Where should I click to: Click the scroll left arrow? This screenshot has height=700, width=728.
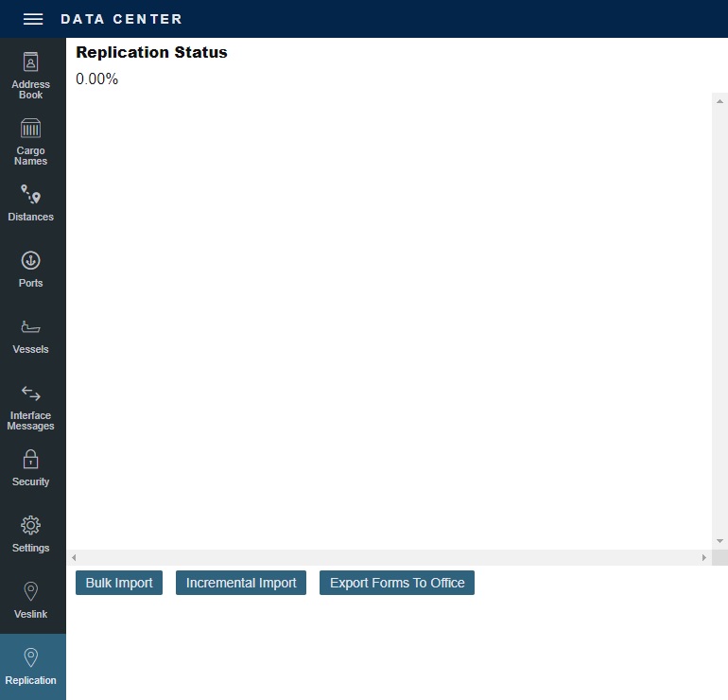pos(74,558)
